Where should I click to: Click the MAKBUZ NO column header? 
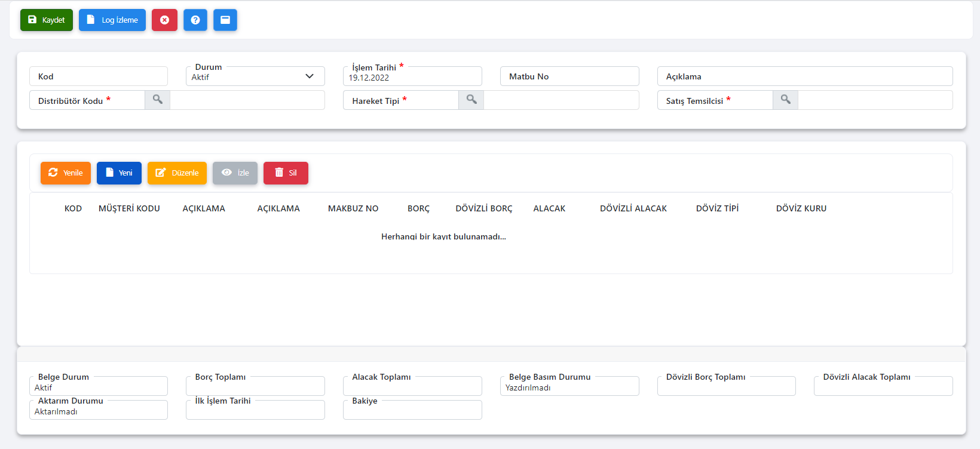353,208
